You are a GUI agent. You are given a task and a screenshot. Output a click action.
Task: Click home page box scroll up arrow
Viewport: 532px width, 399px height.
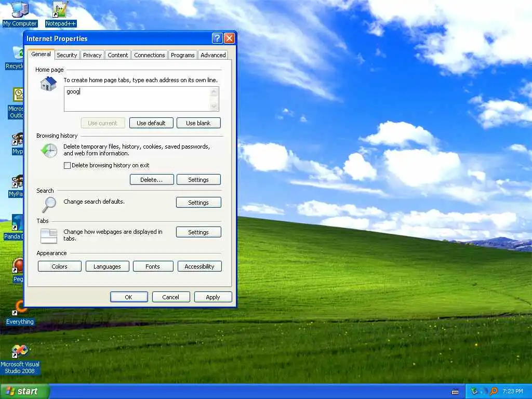[x=214, y=91]
